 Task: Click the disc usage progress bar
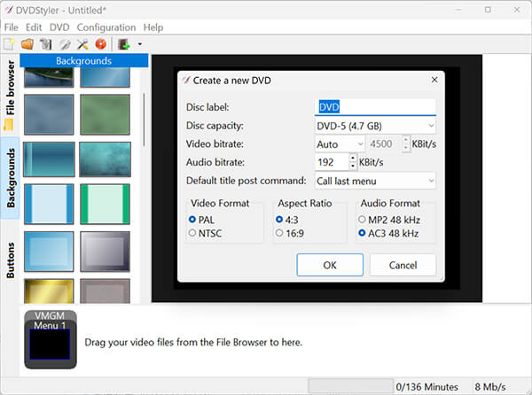(351, 386)
